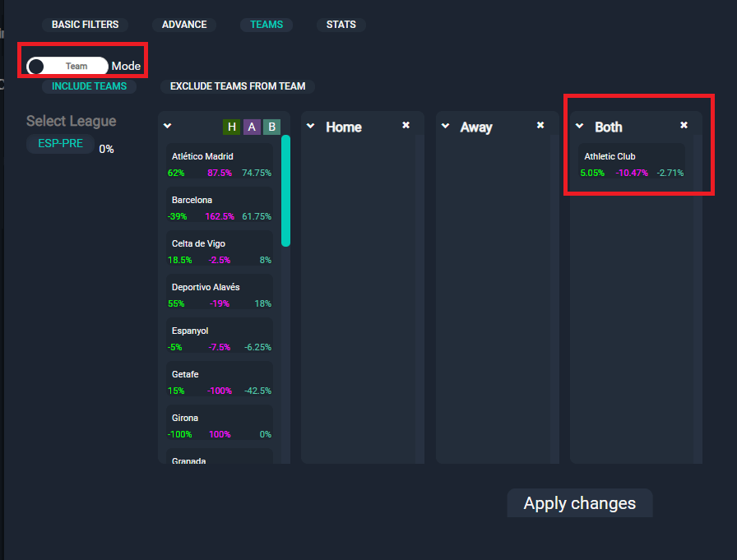Toggle the Team Mode switch
737x560 pixels.
pyautogui.click(x=66, y=66)
